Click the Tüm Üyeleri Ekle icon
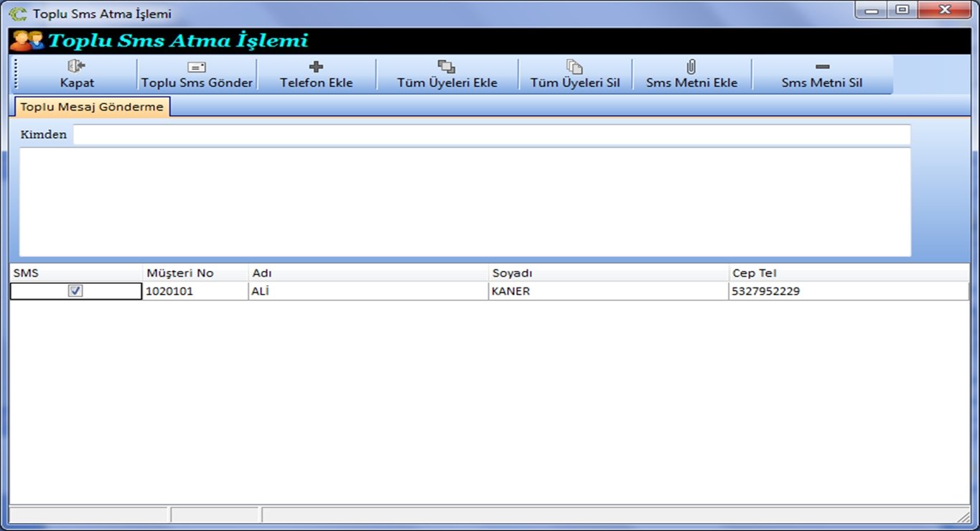The width and height of the screenshot is (980, 531). [x=447, y=67]
